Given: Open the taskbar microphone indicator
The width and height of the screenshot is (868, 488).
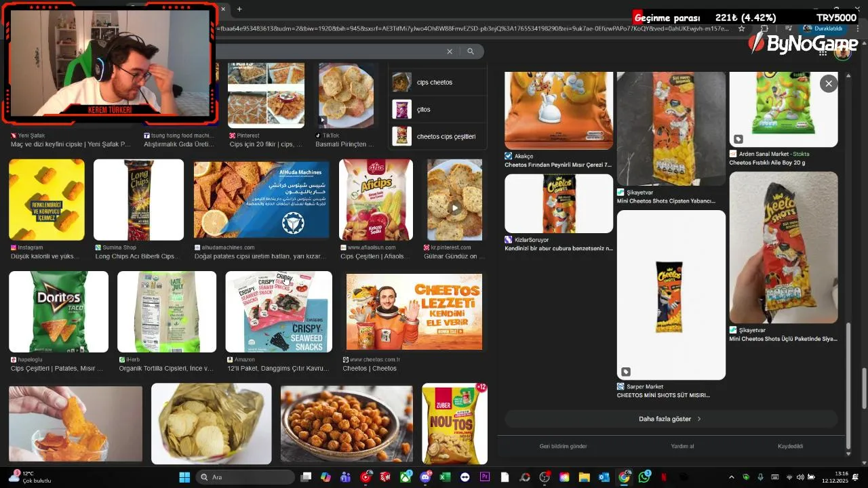Looking at the screenshot, I should 760,477.
